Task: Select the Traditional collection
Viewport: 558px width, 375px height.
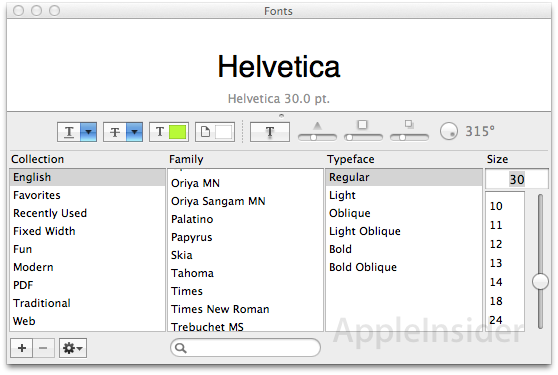Action: click(88, 303)
